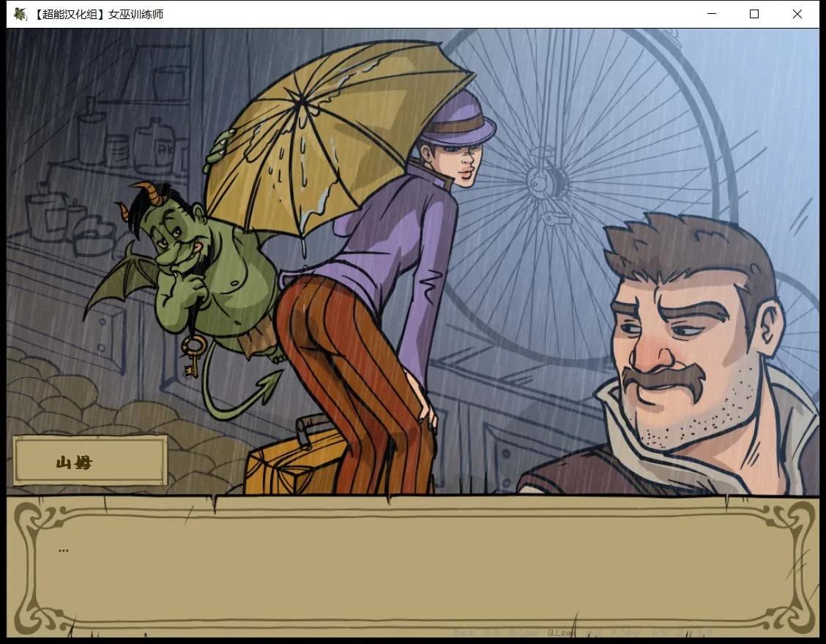Maximize the game window
The width and height of the screenshot is (826, 644).
pos(754,14)
